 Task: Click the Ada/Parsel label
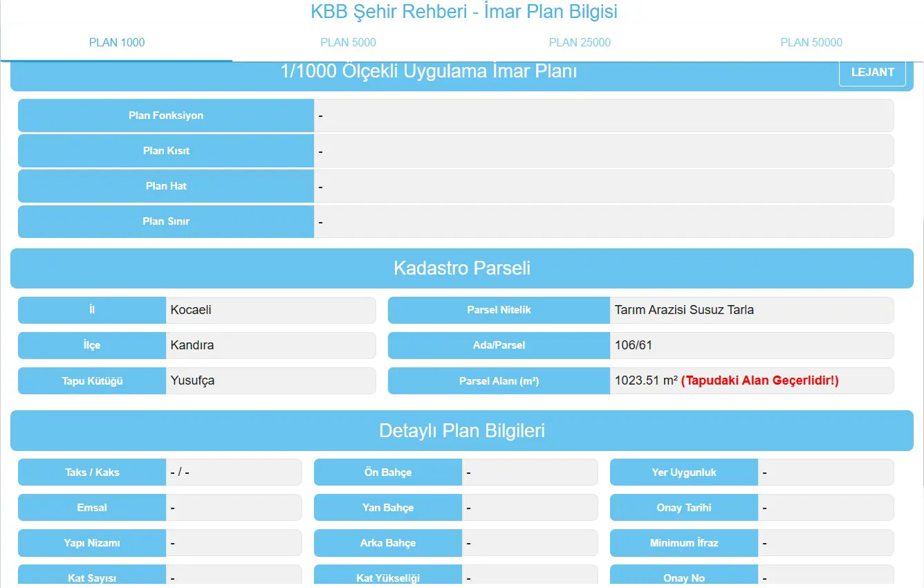coord(499,345)
